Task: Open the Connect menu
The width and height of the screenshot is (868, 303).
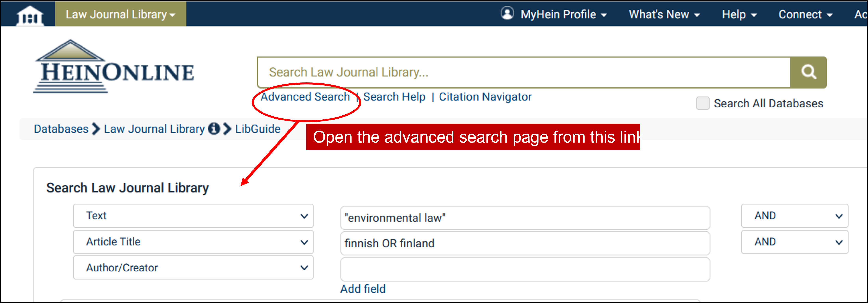Action: pos(805,15)
